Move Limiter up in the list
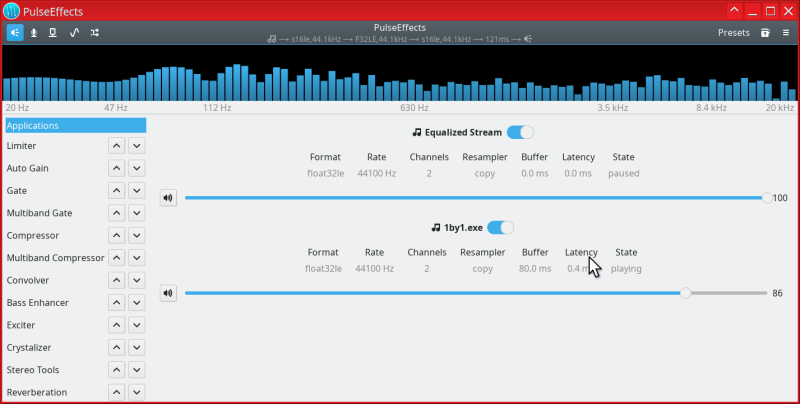 click(x=116, y=146)
